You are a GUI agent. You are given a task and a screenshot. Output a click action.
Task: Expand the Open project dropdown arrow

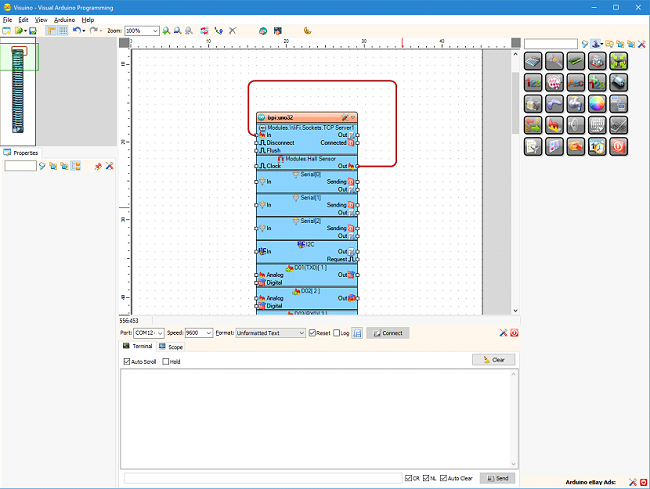(x=25, y=31)
